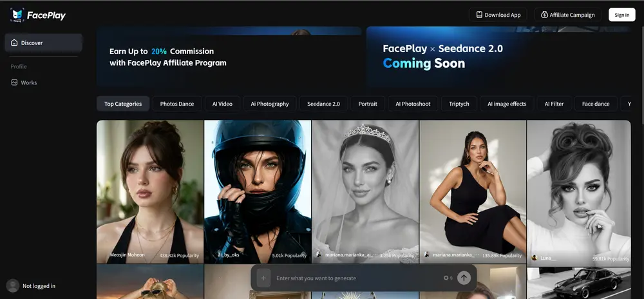Viewport: 644px width, 299px height.
Task: Submit prompt with the up-arrow send button
Action: coord(464,278)
